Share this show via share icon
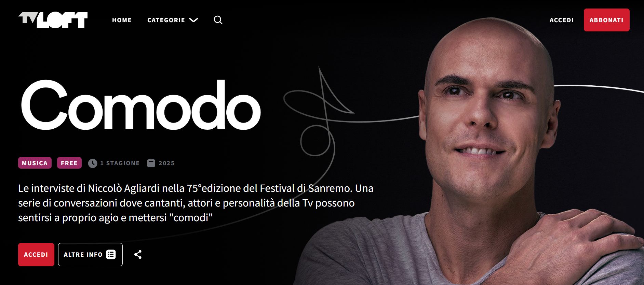The width and height of the screenshot is (644, 285). coord(138,254)
